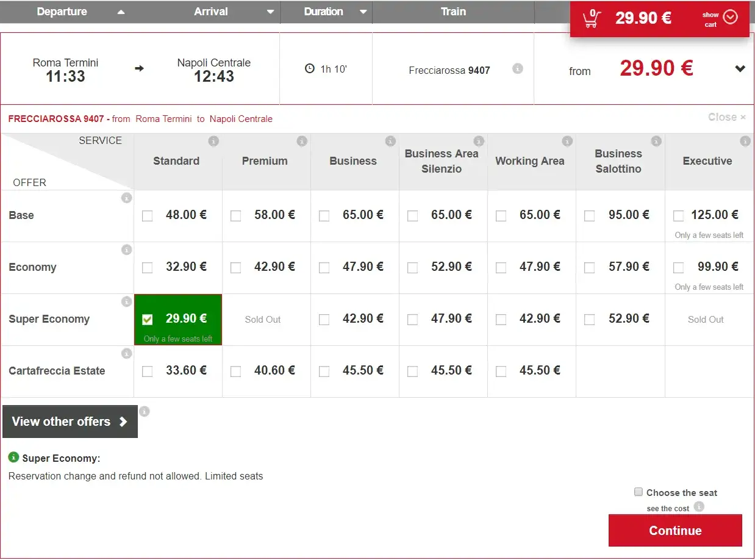Image resolution: width=755 pixels, height=560 pixels.
Task: Click the Train column header
Action: click(x=453, y=12)
